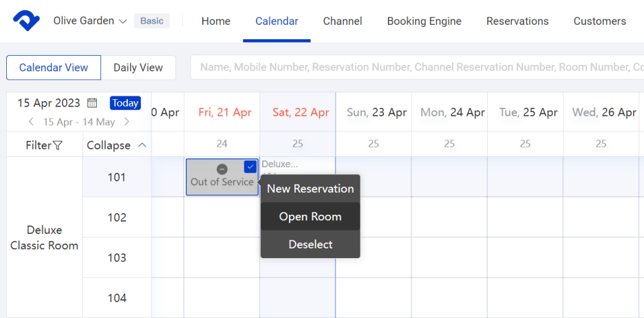The width and height of the screenshot is (644, 318).
Task: Open the Booking Engine tab
Action: (x=424, y=21)
